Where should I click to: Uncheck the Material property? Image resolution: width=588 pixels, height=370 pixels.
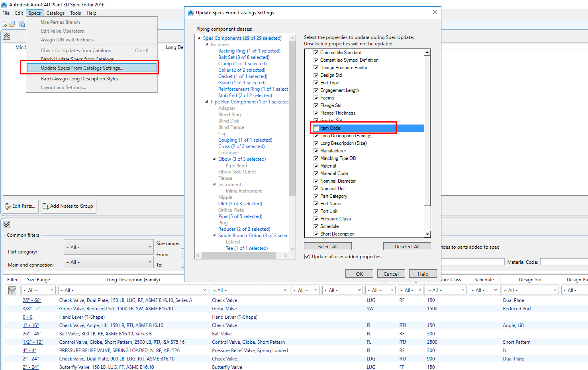click(x=316, y=166)
